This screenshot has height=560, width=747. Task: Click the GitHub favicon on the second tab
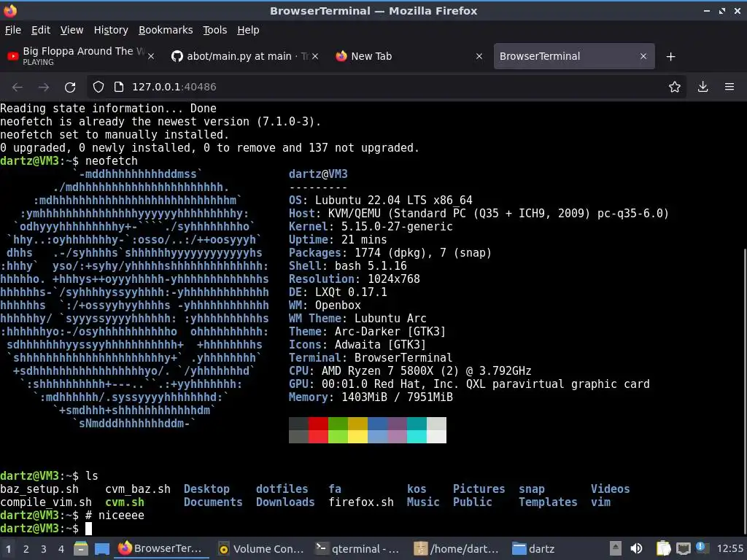[x=177, y=56]
